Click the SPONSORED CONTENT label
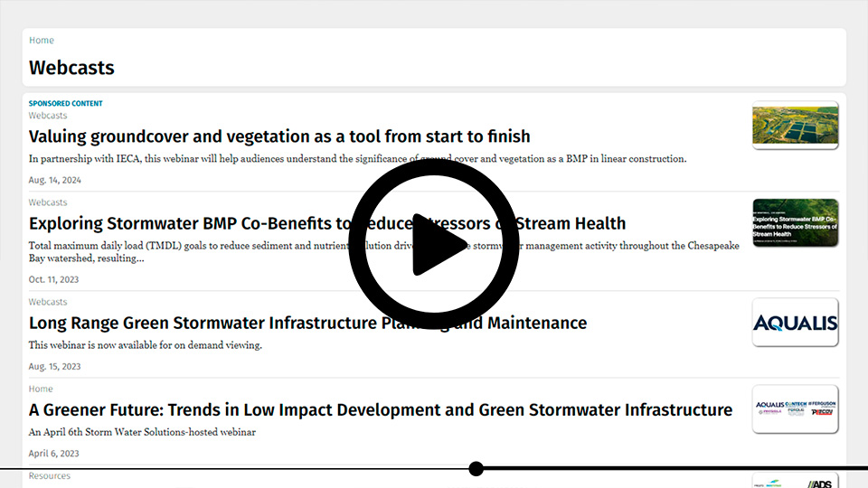The width and height of the screenshot is (868, 488). pos(65,104)
